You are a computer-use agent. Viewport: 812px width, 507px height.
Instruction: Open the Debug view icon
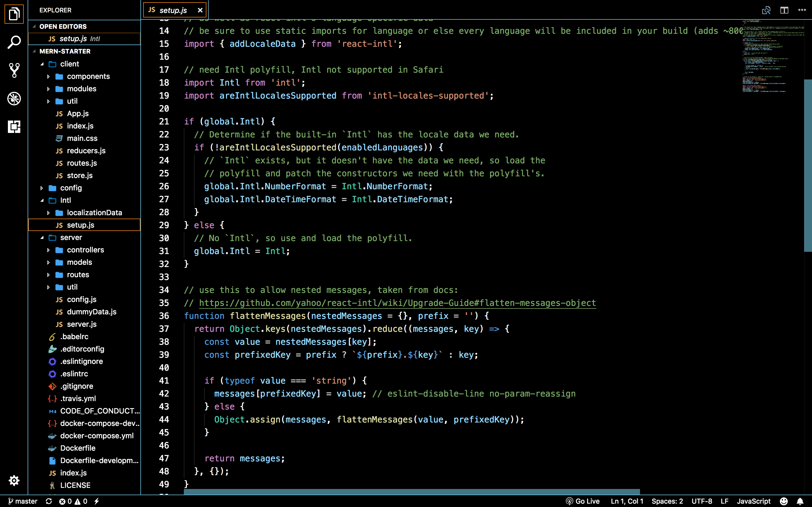tap(14, 99)
